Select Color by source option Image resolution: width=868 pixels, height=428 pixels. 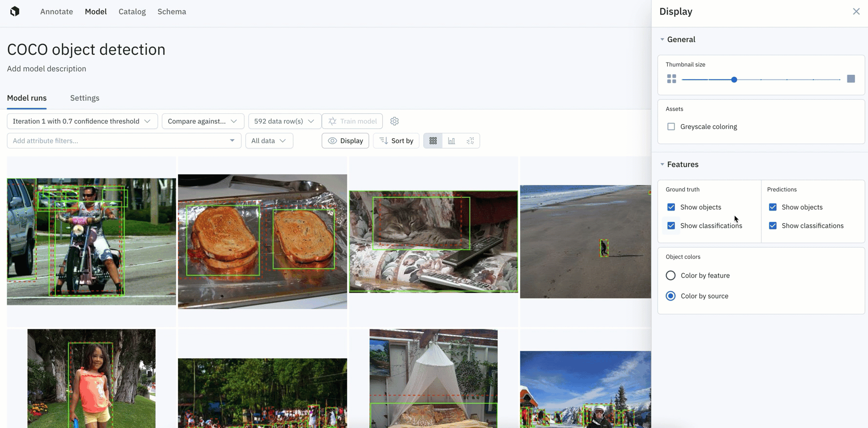click(671, 296)
